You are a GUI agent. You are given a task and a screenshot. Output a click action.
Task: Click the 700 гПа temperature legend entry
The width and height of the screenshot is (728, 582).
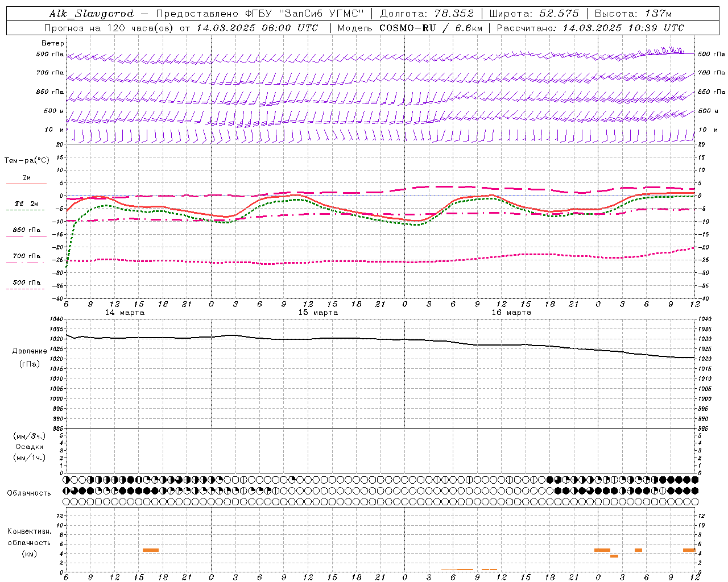pyautogui.click(x=27, y=256)
